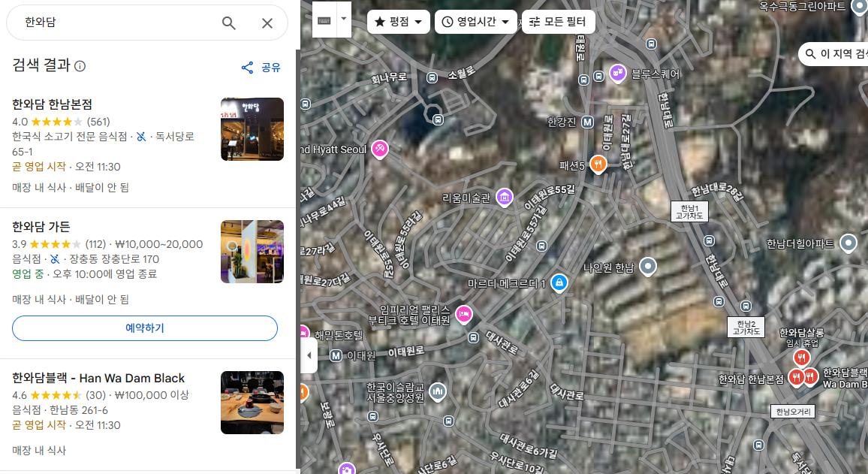The height and width of the screenshot is (474, 868).
Task: Collapse the side panel with arrow tab
Action: click(x=309, y=355)
